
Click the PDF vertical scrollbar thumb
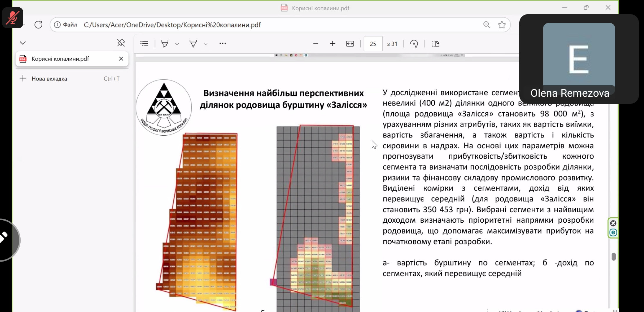(614, 257)
